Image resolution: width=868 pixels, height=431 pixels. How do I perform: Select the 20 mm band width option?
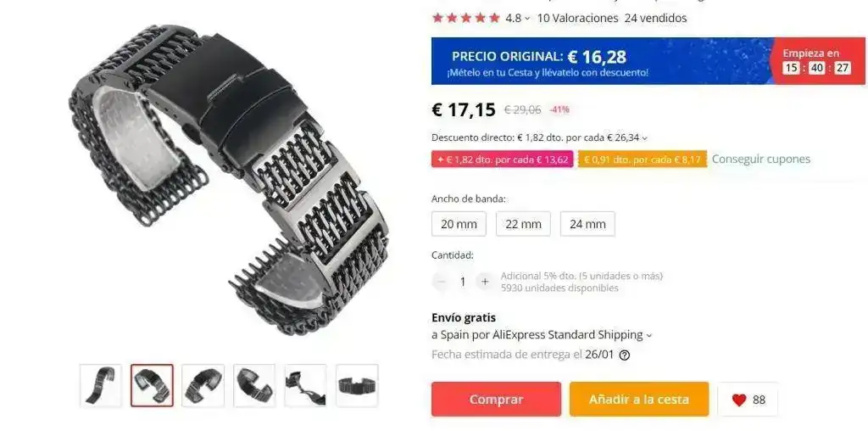click(459, 224)
